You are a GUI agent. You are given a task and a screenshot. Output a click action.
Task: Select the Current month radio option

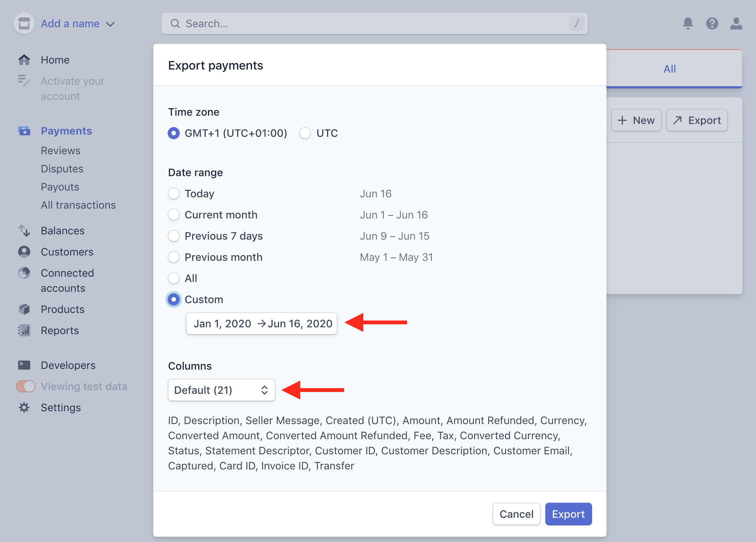coord(174,215)
